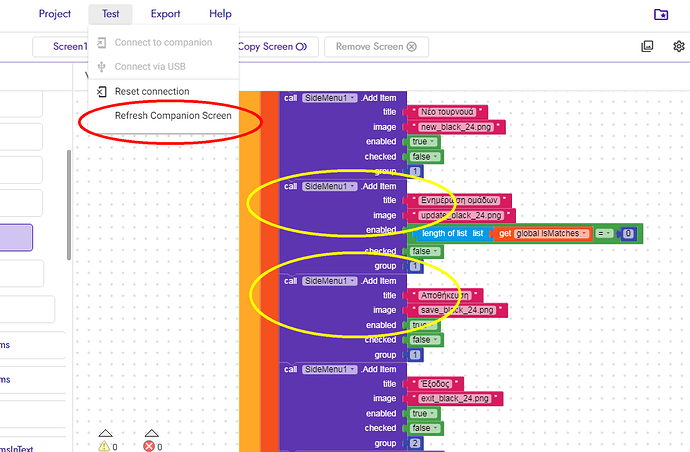The height and width of the screenshot is (452, 690).
Task: Open the settings gear icon
Action: tap(679, 46)
